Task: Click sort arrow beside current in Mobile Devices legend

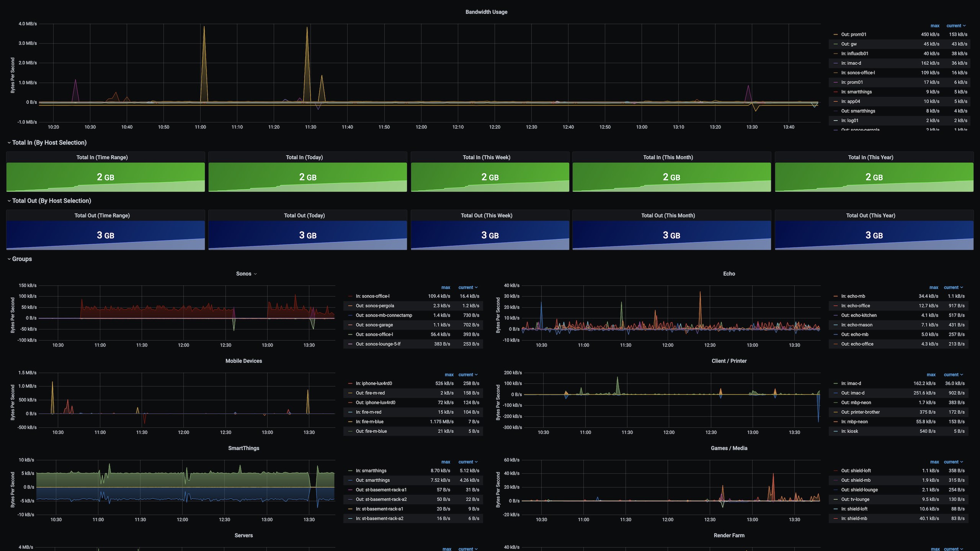Action: [476, 375]
